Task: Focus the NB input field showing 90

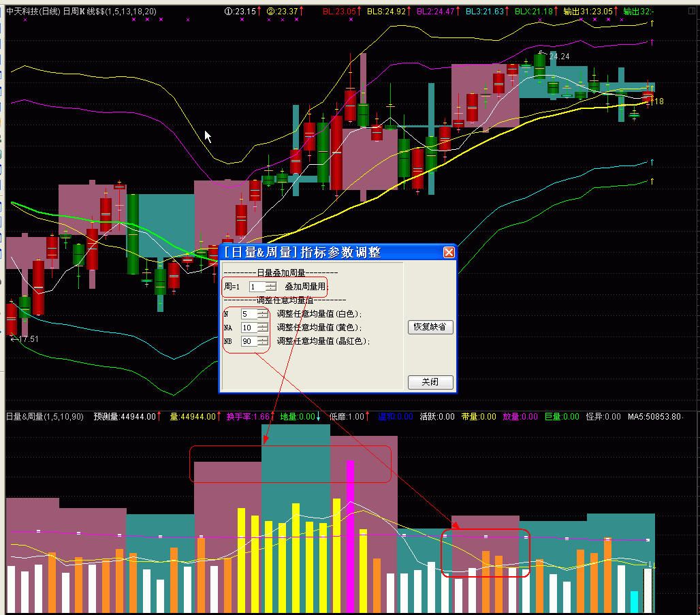Action: [x=249, y=341]
